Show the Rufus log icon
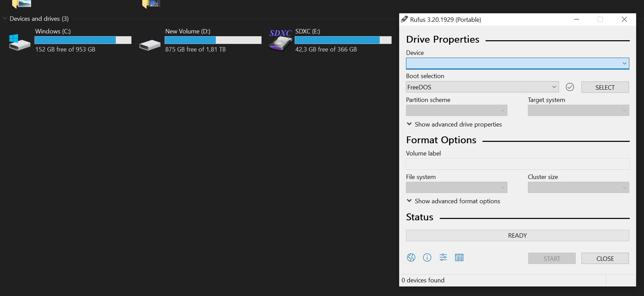Image resolution: width=644 pixels, height=296 pixels. (459, 257)
